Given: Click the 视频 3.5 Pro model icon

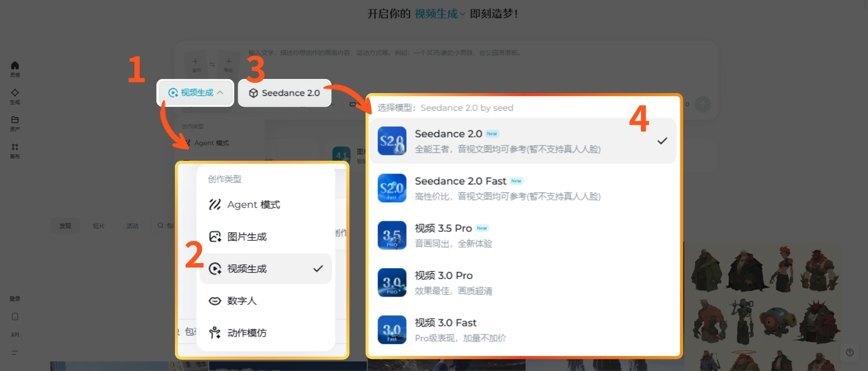Looking at the screenshot, I should point(392,235).
